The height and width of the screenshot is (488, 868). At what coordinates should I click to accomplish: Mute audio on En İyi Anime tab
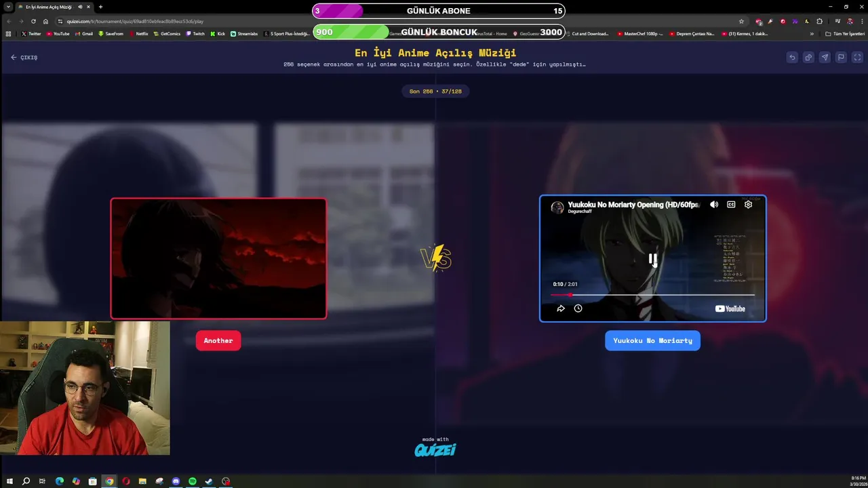80,7
